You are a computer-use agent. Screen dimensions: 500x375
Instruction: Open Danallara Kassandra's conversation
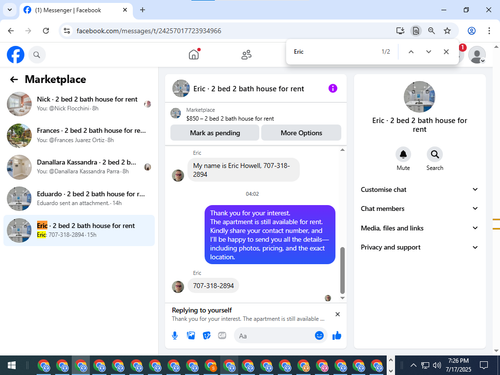click(x=79, y=167)
